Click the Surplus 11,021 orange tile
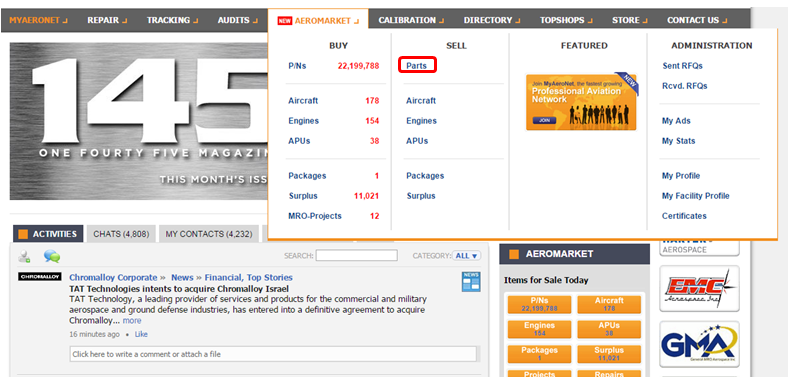 pyautogui.click(x=609, y=354)
